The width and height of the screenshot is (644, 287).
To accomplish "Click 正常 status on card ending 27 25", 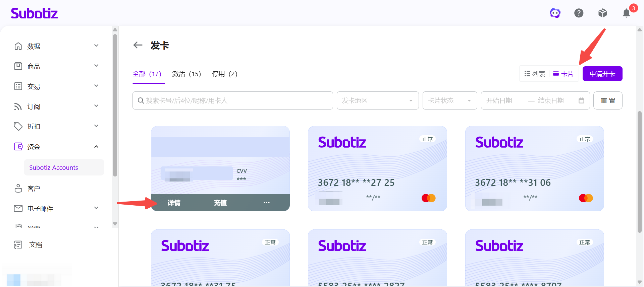I will point(427,139).
